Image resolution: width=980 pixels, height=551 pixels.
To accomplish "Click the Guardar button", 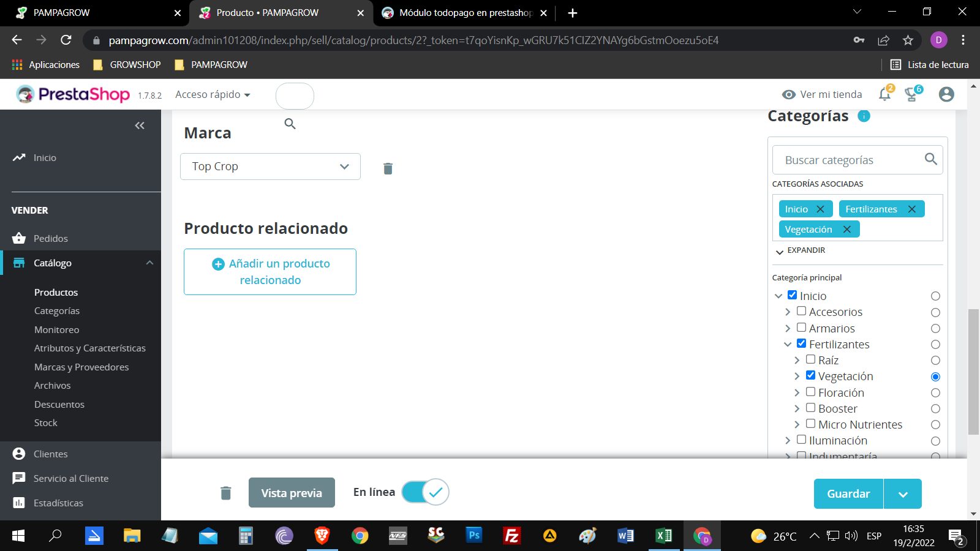I will point(848,494).
